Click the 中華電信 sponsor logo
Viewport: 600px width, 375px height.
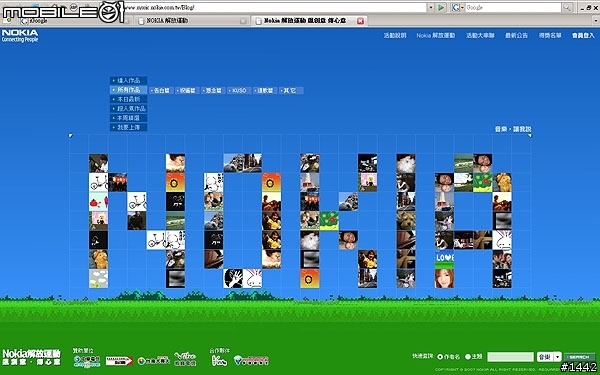(87, 361)
